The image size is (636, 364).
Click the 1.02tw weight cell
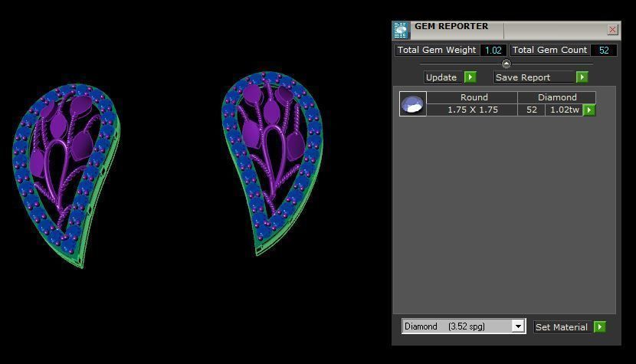[x=564, y=110]
